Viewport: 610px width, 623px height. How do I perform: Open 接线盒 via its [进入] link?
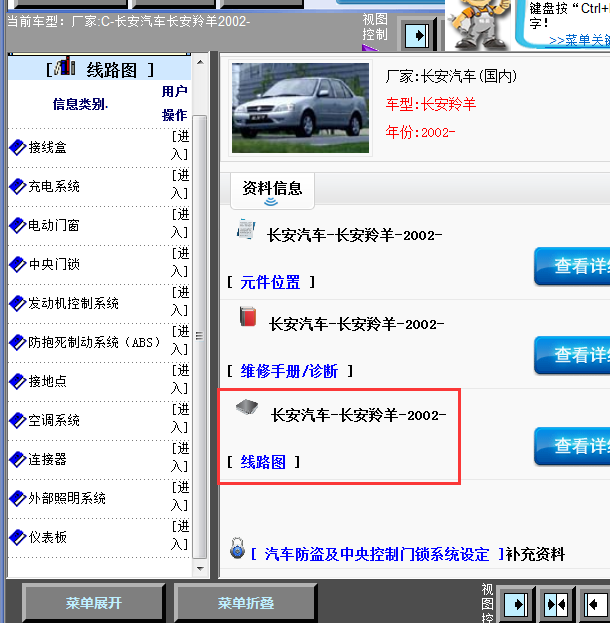coord(180,145)
